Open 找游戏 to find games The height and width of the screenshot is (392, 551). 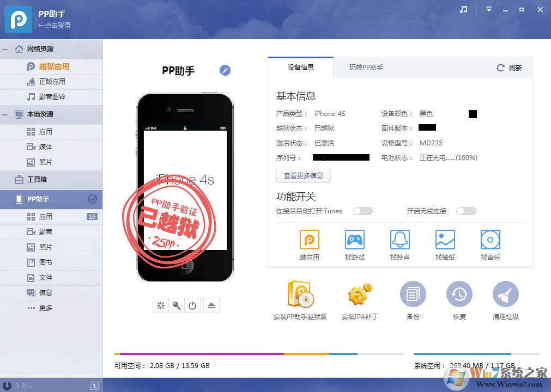[354, 240]
